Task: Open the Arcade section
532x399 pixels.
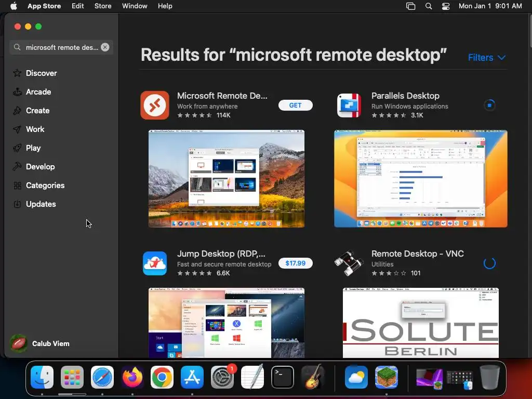Action: coord(38,92)
